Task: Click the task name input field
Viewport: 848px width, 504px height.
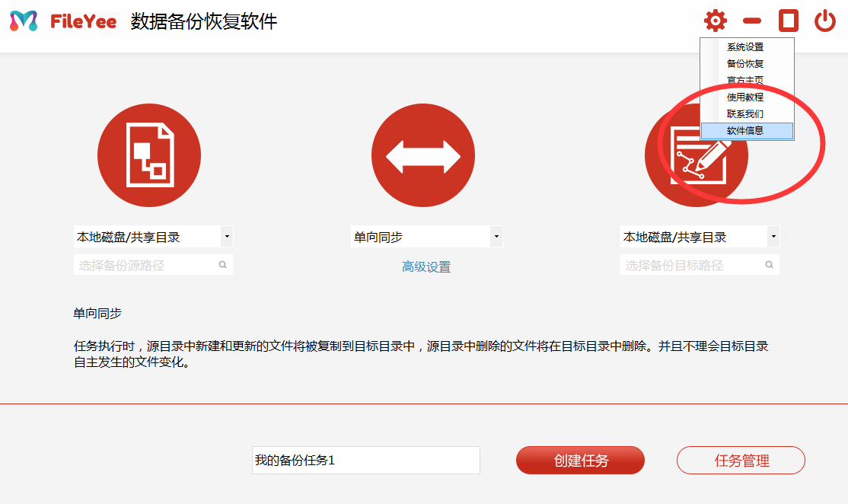Action: point(365,461)
